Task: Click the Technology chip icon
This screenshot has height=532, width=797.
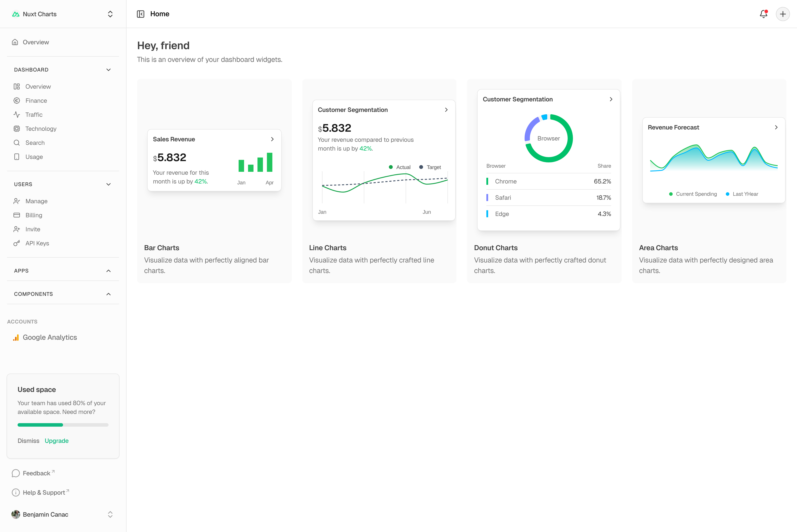Action: coord(17,129)
